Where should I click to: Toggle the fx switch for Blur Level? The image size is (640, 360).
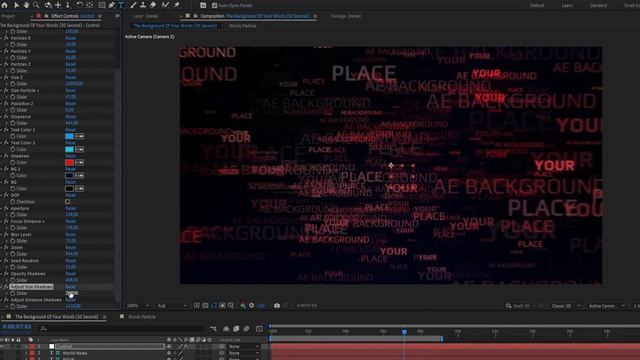click(6, 234)
